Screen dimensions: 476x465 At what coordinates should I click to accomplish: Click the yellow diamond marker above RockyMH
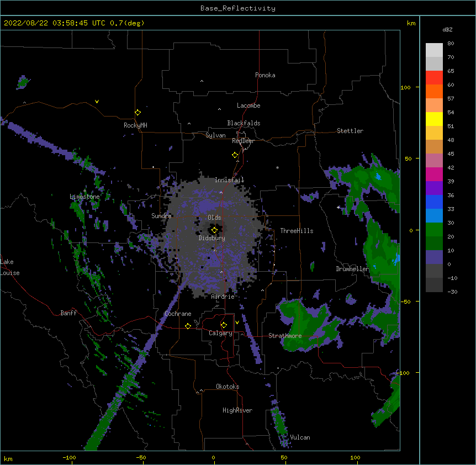point(137,113)
